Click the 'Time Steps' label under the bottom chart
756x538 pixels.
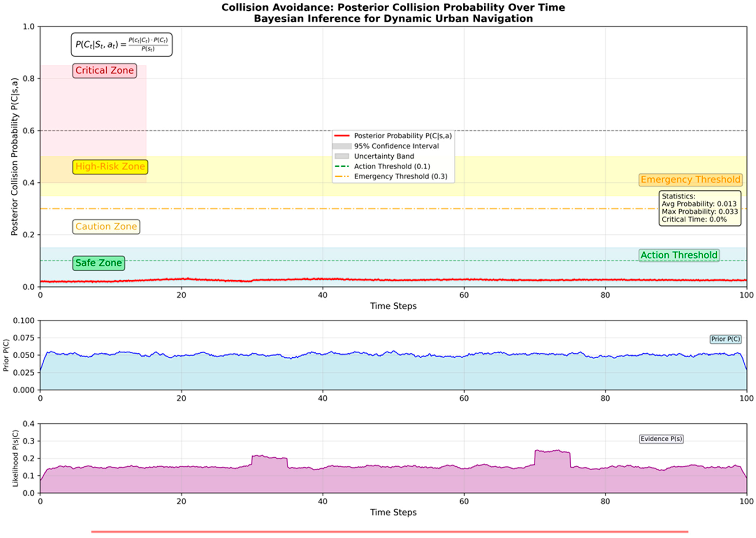click(393, 512)
